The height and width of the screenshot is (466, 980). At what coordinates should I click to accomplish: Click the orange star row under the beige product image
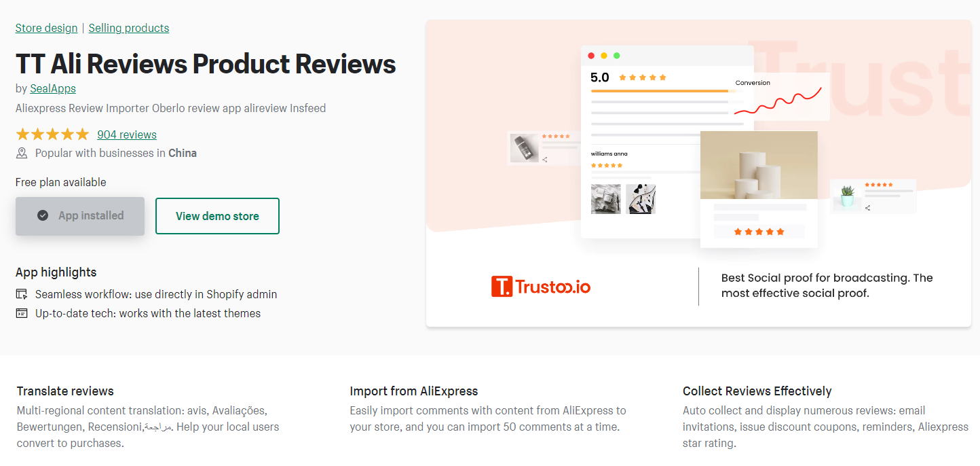759,232
